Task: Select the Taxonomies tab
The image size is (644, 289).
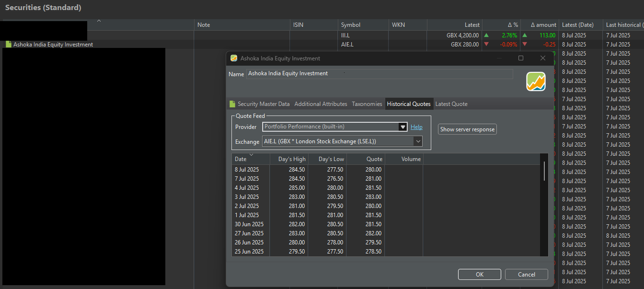Action: [x=367, y=104]
